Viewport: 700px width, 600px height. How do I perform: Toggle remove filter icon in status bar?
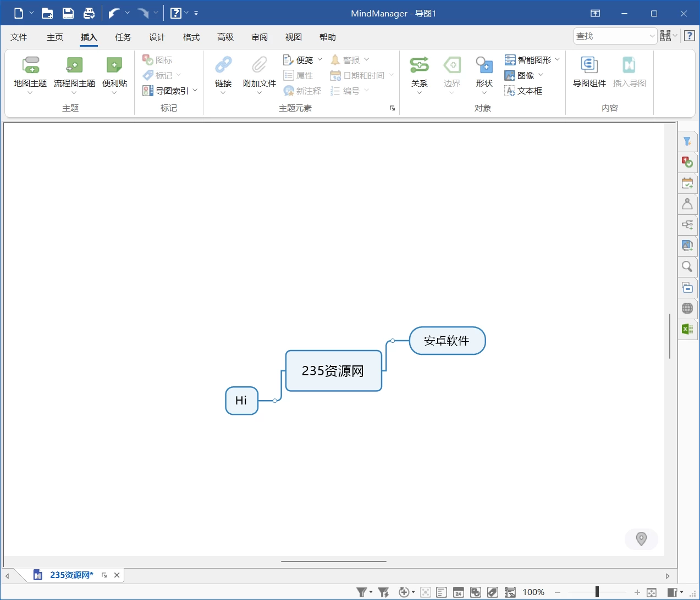[x=384, y=592]
